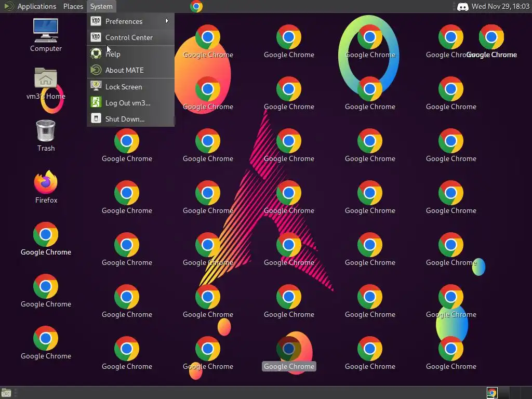
Task: Select Chrome icon at top of green-blue ring
Action: (x=370, y=41)
